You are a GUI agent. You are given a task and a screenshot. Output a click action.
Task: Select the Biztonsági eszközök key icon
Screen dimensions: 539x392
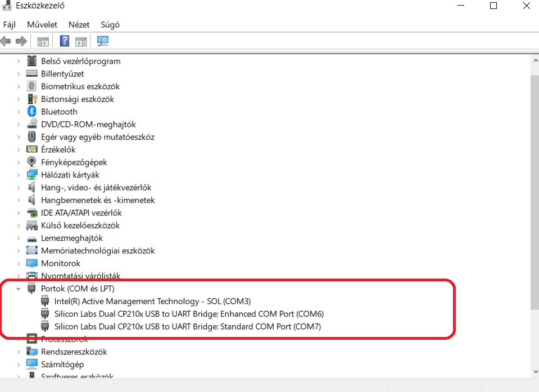(32, 99)
